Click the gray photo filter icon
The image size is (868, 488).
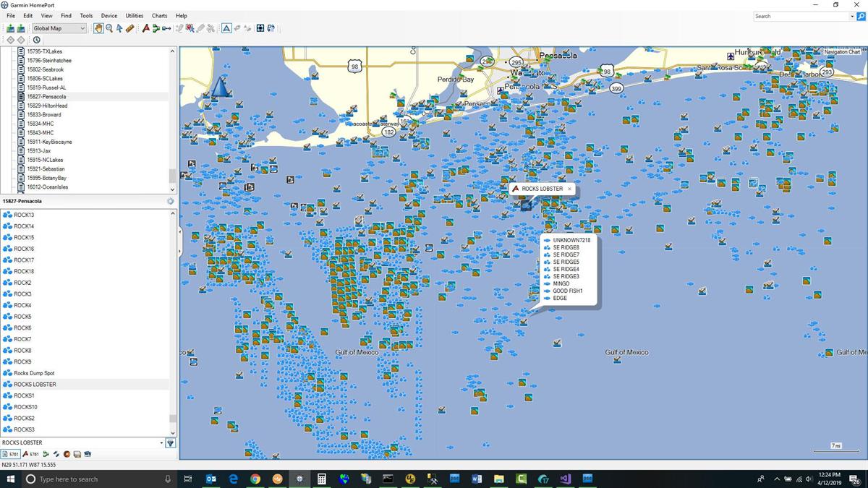[x=77, y=454]
